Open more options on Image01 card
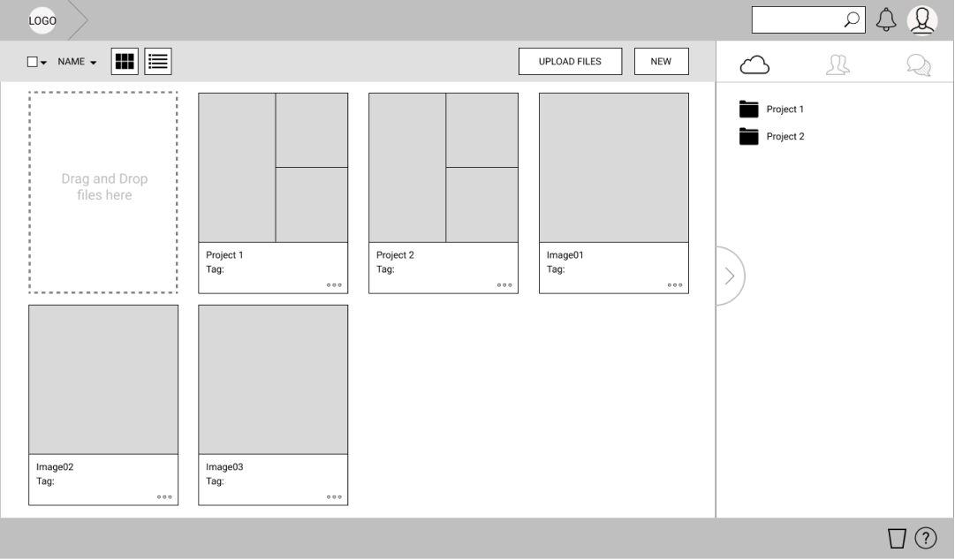The height and width of the screenshot is (560, 955). click(x=675, y=285)
